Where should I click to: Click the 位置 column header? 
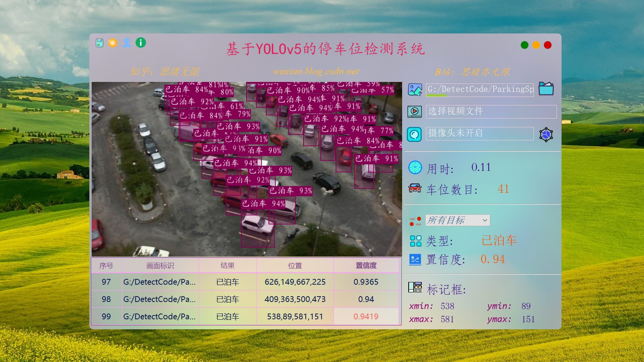point(295,265)
